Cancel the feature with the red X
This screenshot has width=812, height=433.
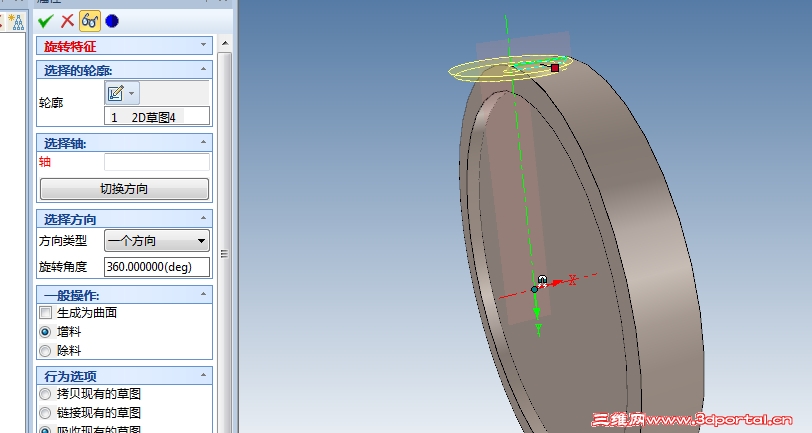pyautogui.click(x=67, y=21)
